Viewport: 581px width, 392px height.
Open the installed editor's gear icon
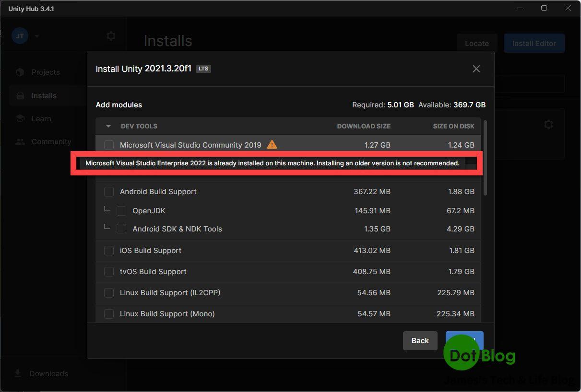click(548, 124)
